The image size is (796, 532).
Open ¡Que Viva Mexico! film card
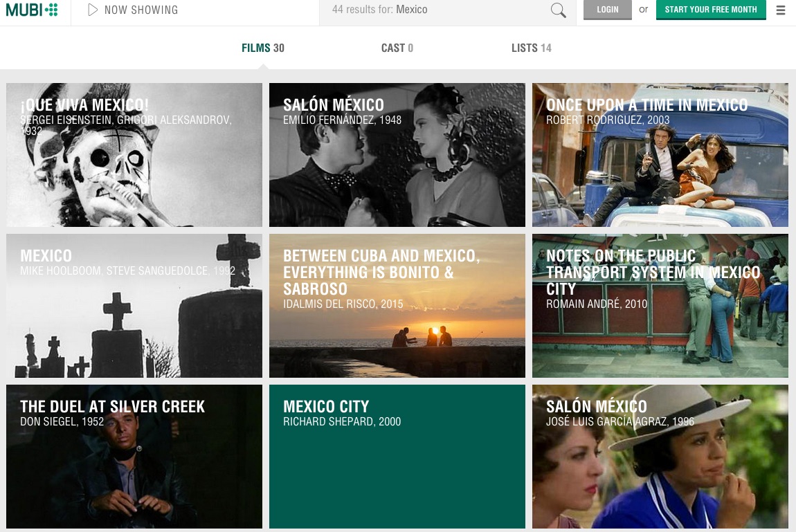point(134,155)
